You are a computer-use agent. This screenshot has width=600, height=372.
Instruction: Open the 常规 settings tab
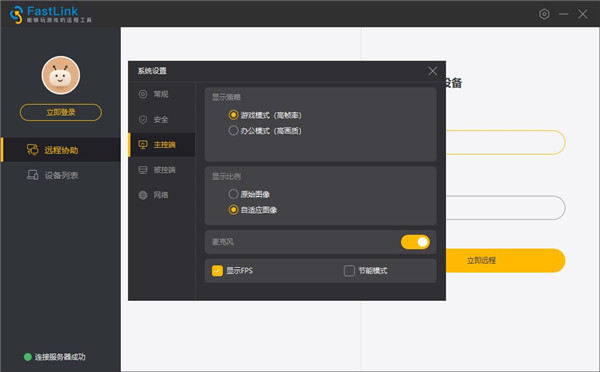pos(161,94)
